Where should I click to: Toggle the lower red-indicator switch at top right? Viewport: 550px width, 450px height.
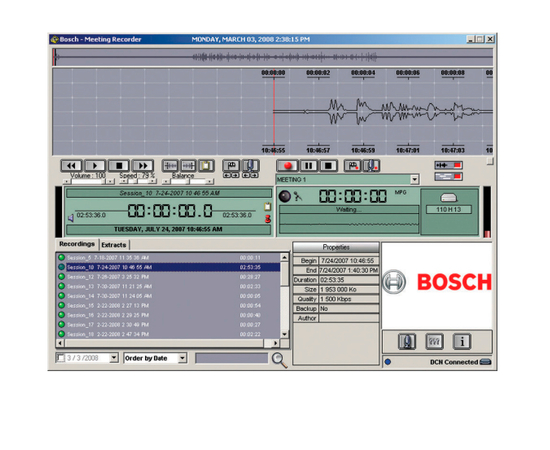click(449, 176)
